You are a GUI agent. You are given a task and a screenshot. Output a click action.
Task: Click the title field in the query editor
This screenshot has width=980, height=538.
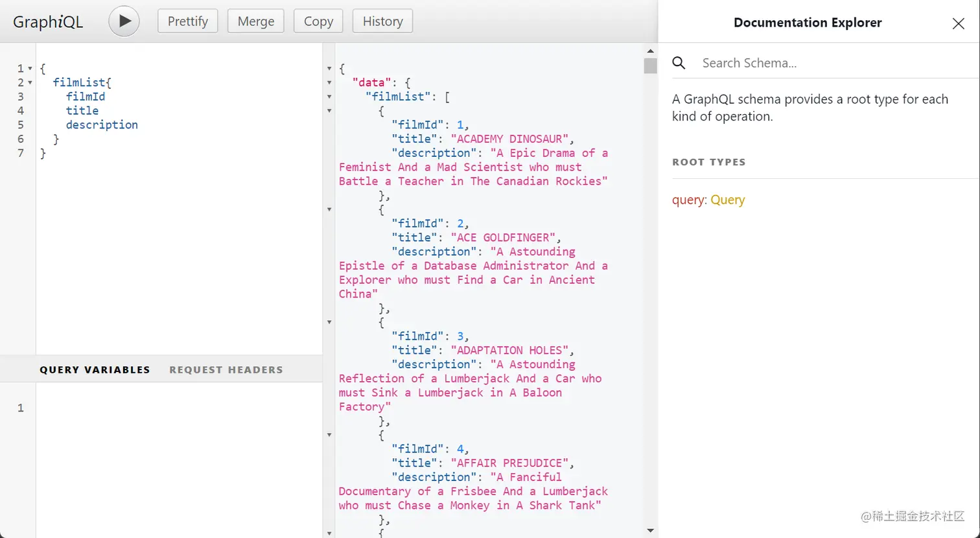[82, 111]
